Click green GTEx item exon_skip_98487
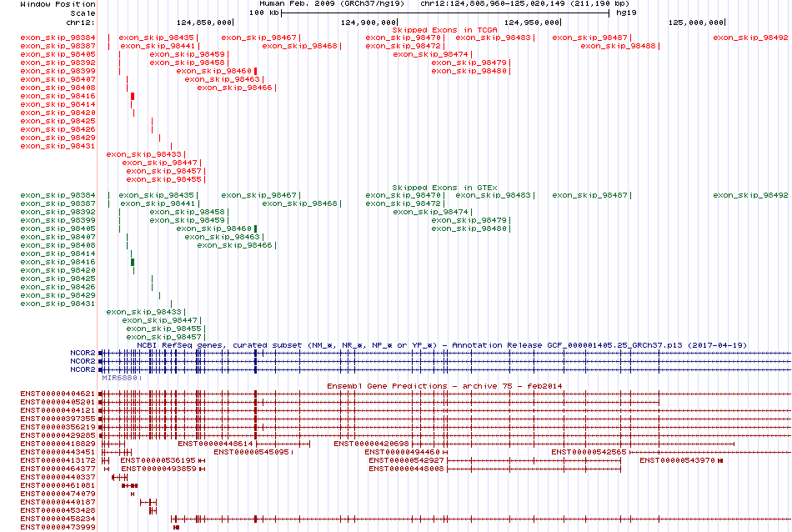The width and height of the screenshot is (792, 532). click(x=589, y=195)
